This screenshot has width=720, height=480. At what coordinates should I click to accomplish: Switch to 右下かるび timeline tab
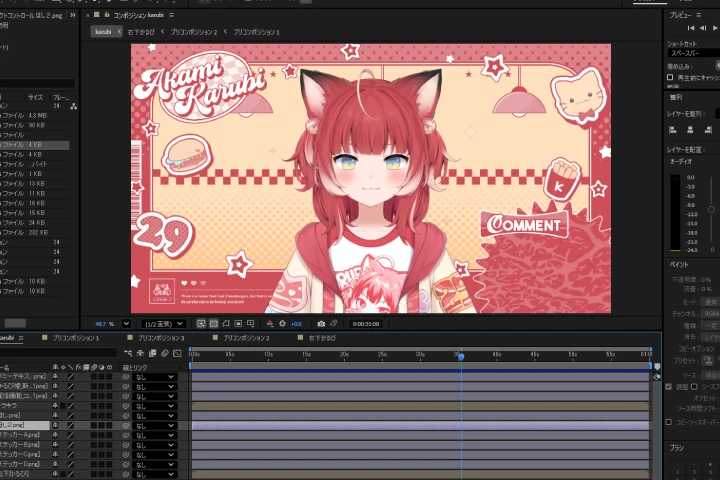point(322,338)
